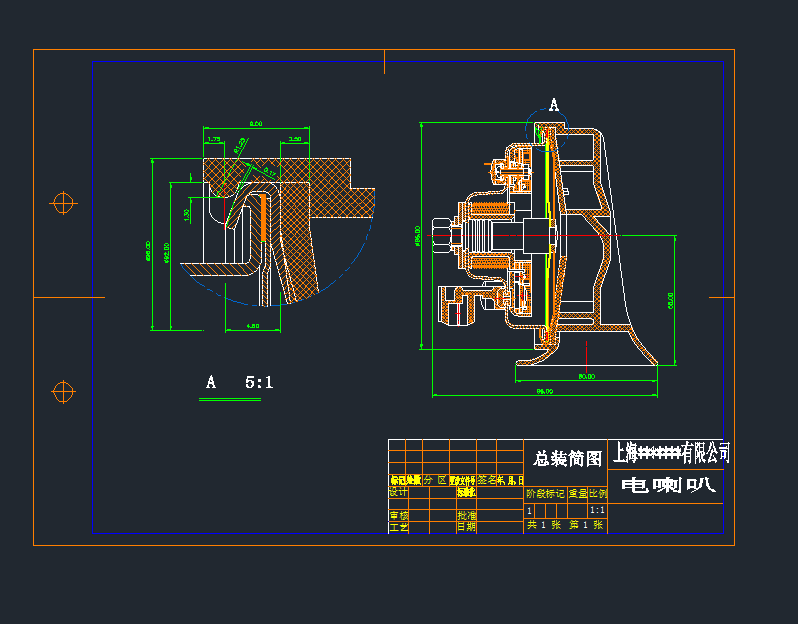Image resolution: width=798 pixels, height=624 pixels.
Task: Click the dashed detail circle on main view
Action: [x=528, y=130]
